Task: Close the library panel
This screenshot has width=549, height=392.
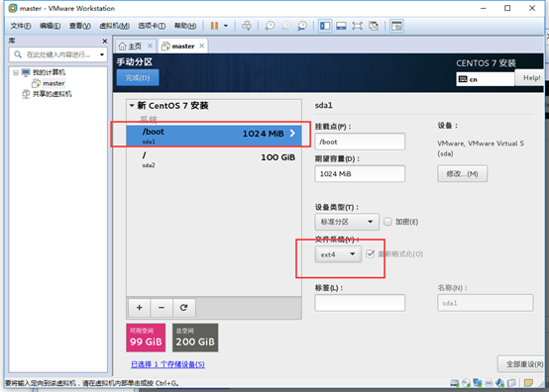Action: pos(105,42)
